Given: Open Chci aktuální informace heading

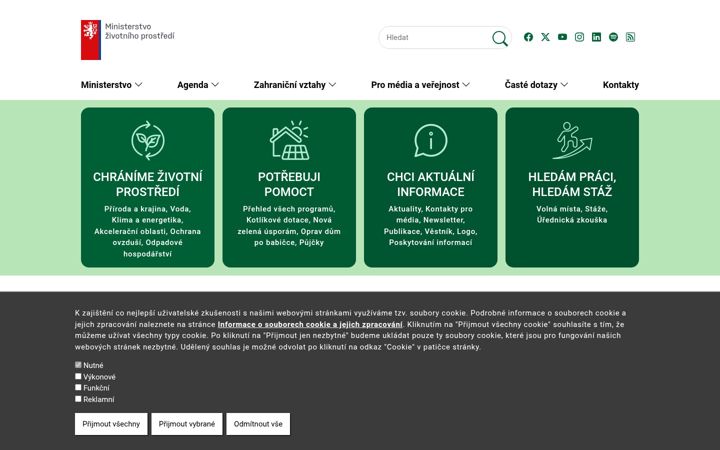Looking at the screenshot, I should 430,184.
